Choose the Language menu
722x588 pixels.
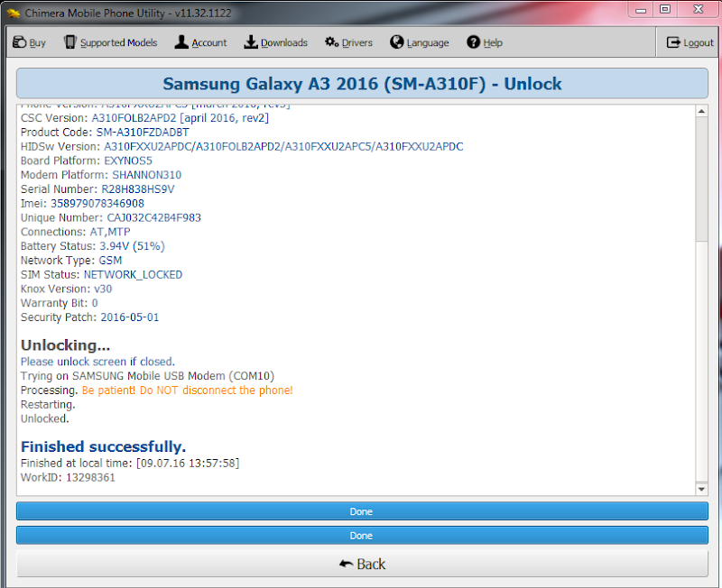428,42
